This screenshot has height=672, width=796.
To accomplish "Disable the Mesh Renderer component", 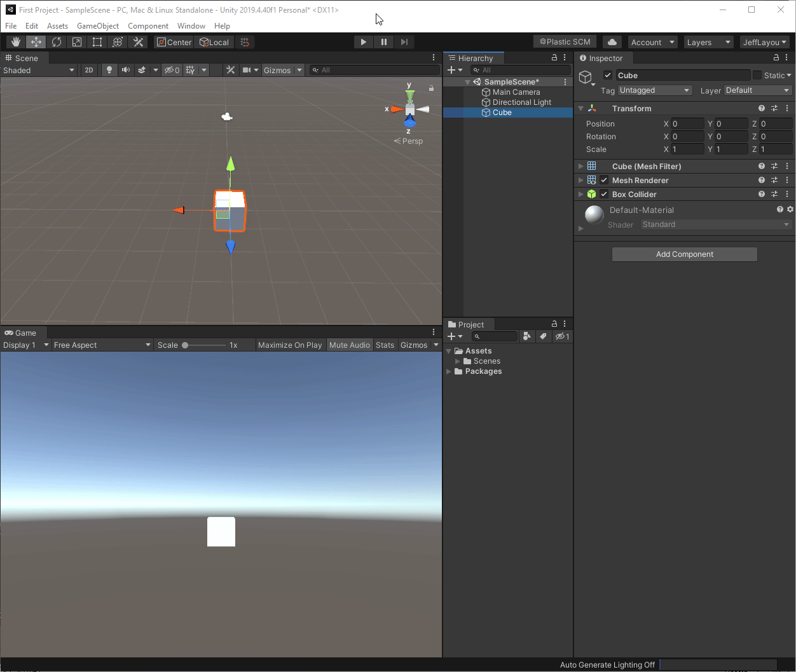I will [x=603, y=180].
